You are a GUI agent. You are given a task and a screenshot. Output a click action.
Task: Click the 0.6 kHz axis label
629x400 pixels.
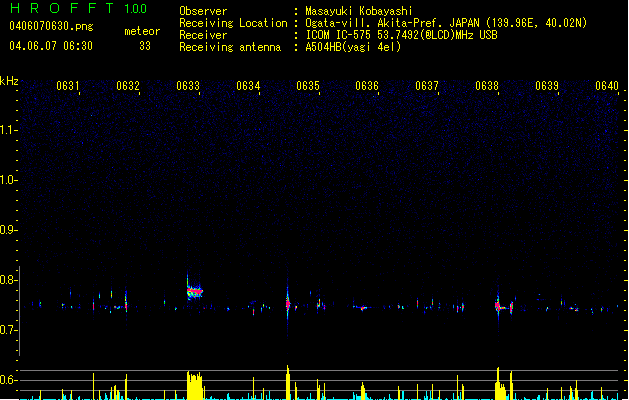click(8, 380)
